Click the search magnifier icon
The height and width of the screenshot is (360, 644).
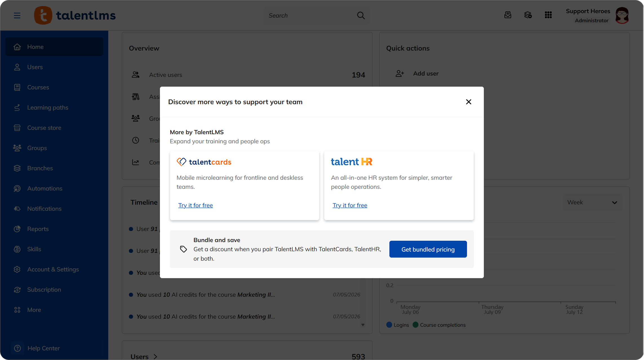click(361, 15)
